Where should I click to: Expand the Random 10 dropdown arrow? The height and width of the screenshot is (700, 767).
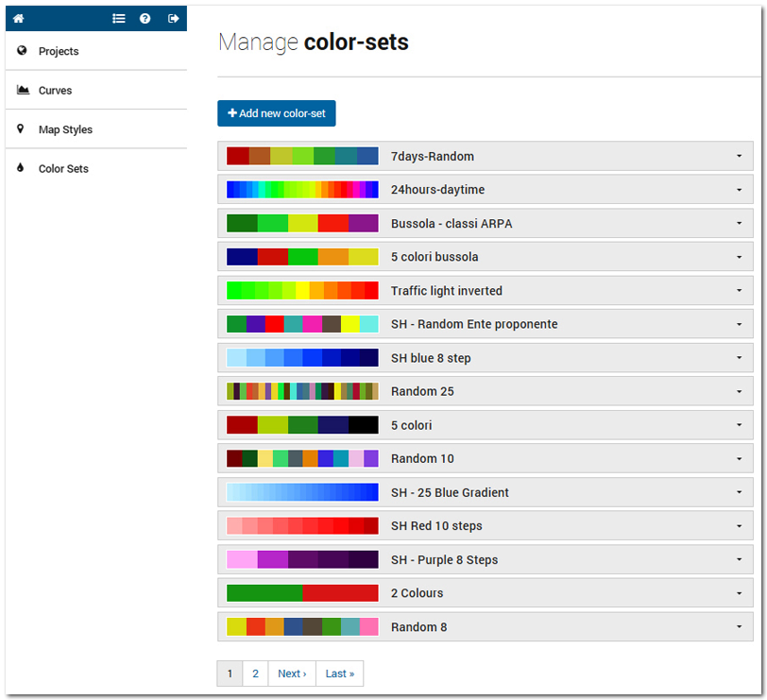tap(739, 459)
